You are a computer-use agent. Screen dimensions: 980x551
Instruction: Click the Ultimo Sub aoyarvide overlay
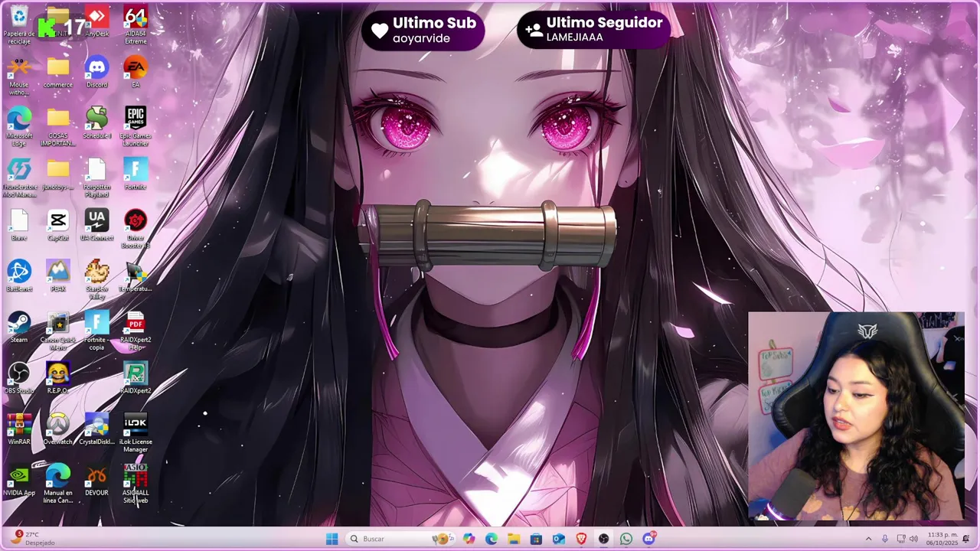pos(423,30)
